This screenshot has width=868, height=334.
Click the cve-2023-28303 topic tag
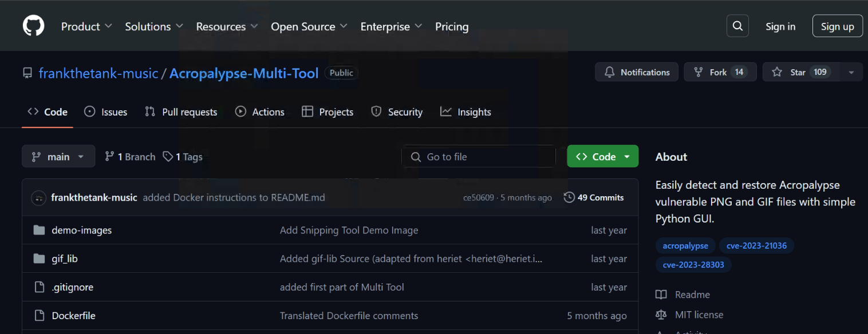click(x=693, y=265)
